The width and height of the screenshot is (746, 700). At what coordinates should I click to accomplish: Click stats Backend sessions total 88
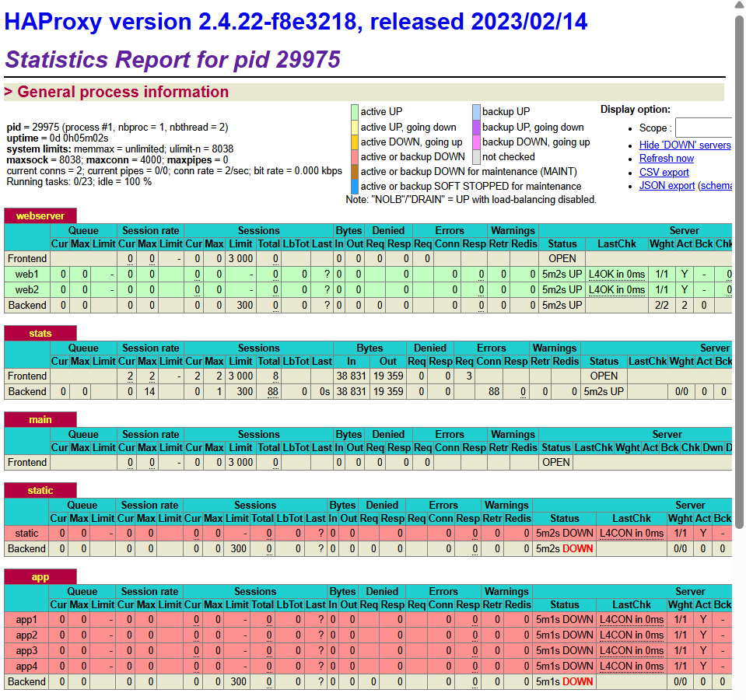pyautogui.click(x=272, y=392)
